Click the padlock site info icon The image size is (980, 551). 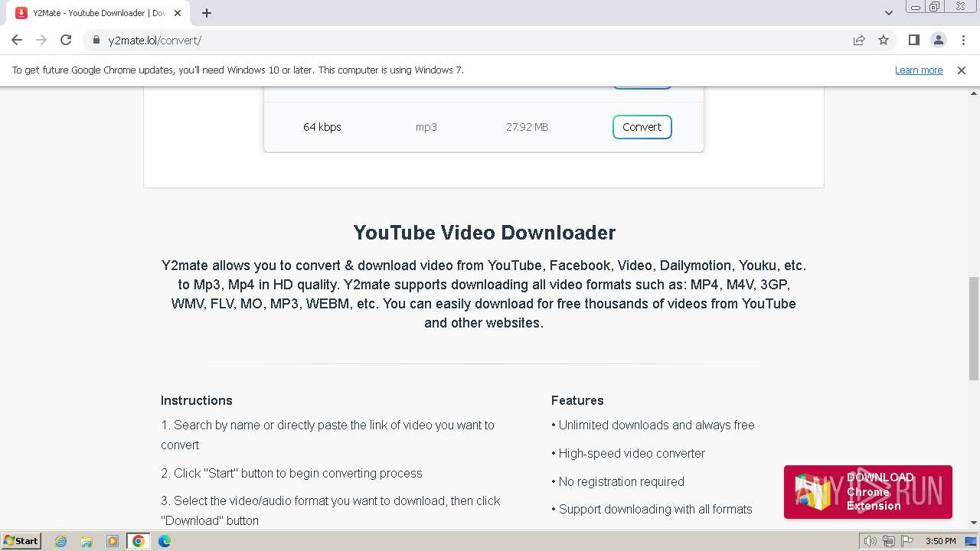(x=96, y=41)
